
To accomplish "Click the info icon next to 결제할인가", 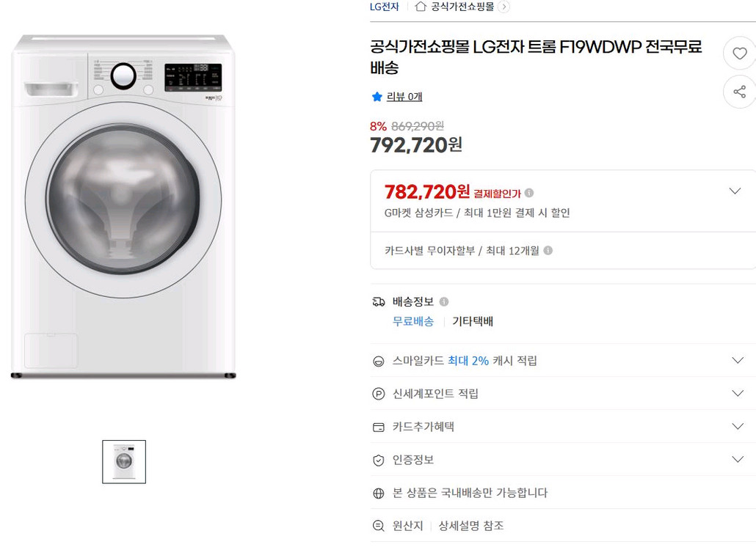I will click(x=528, y=191).
